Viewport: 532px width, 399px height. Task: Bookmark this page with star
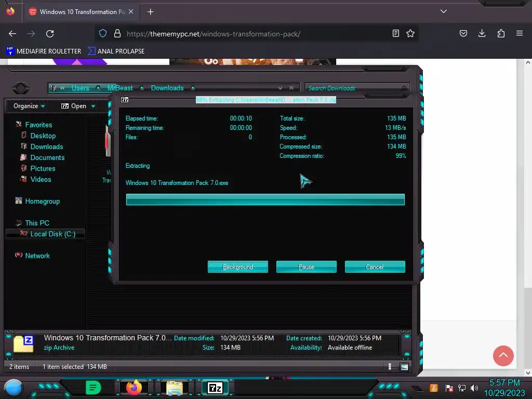pos(410,33)
